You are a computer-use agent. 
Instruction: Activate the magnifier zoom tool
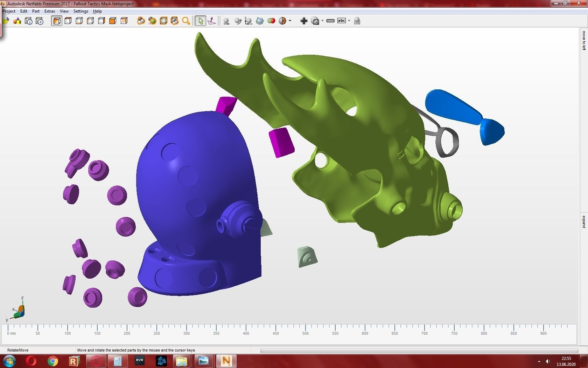coord(186,21)
